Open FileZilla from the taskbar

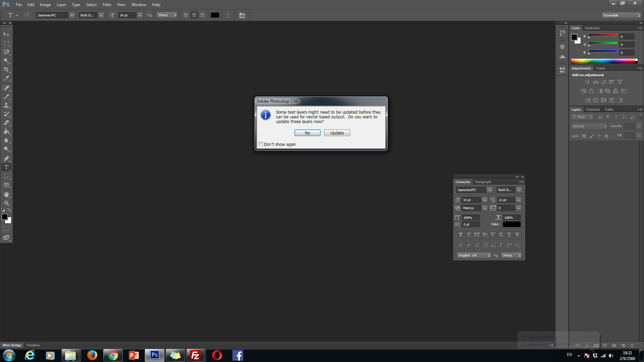tap(195, 355)
